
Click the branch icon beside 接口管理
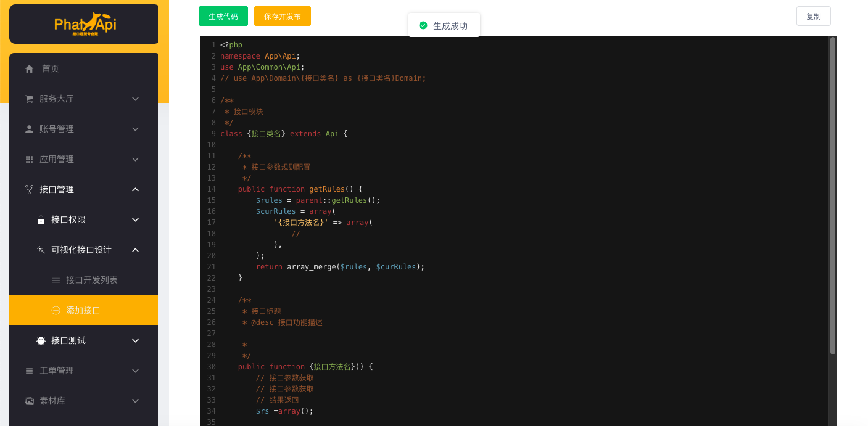tap(29, 189)
